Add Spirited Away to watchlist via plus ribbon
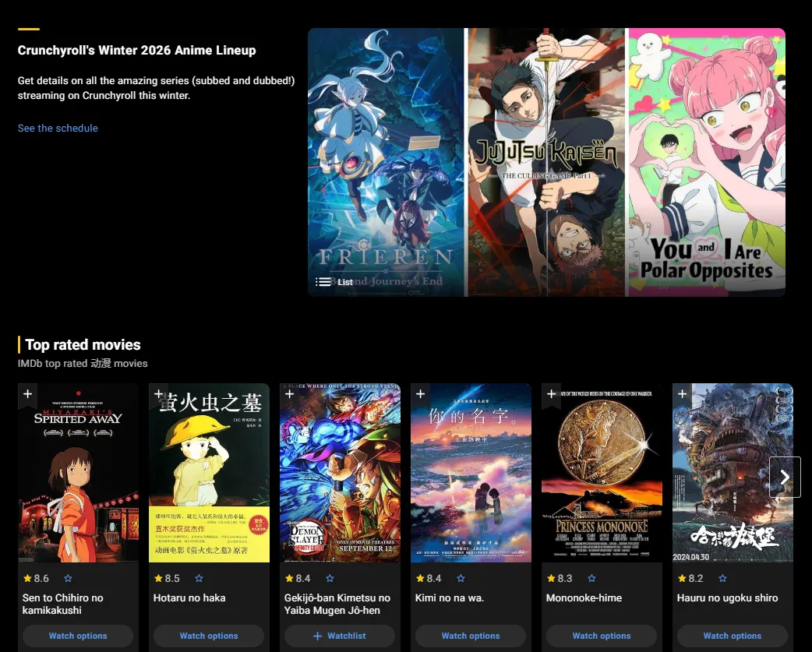Viewport: 812px width, 652px height. point(27,394)
